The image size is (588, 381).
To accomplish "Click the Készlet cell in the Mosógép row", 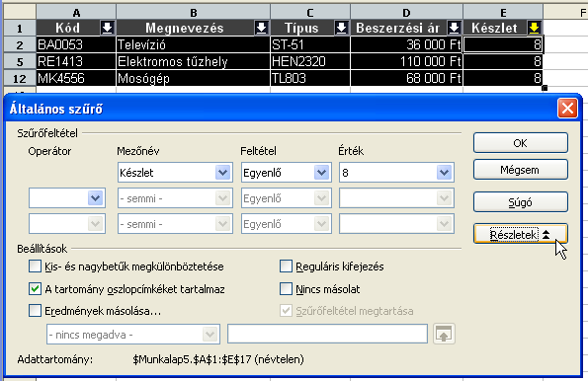I will click(x=503, y=78).
